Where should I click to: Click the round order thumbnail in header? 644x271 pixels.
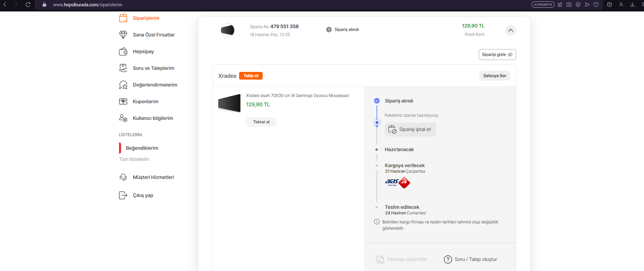(228, 30)
